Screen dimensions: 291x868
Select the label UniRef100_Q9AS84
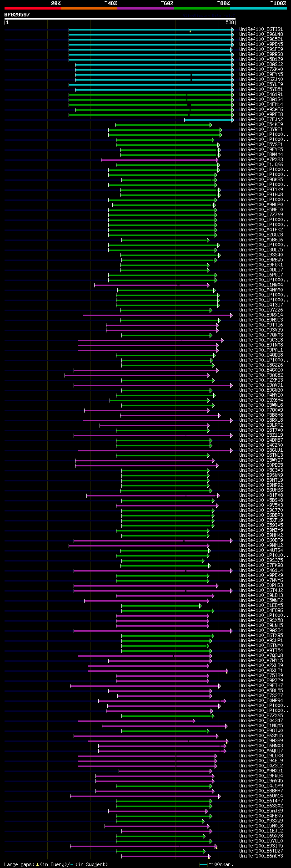click(x=261, y=631)
